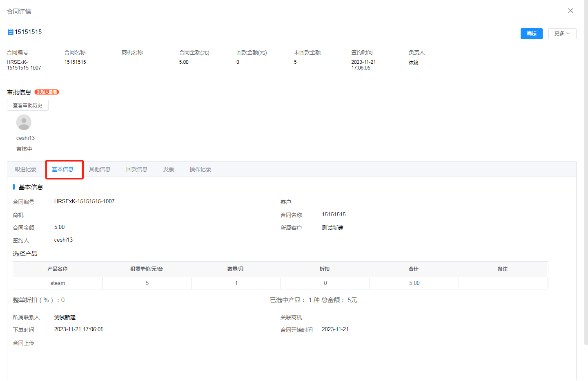
Task: Click the ceshi13 approver avatar
Action: pyautogui.click(x=24, y=122)
